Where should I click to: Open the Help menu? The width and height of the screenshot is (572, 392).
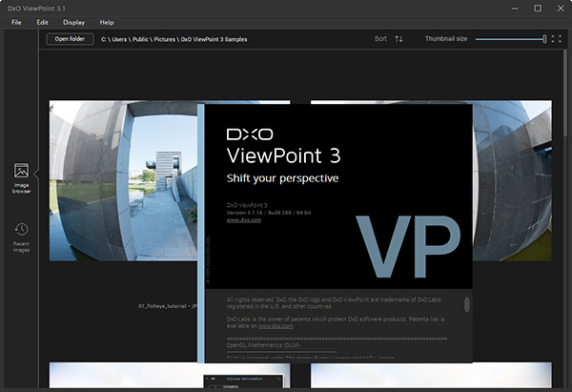click(x=107, y=22)
